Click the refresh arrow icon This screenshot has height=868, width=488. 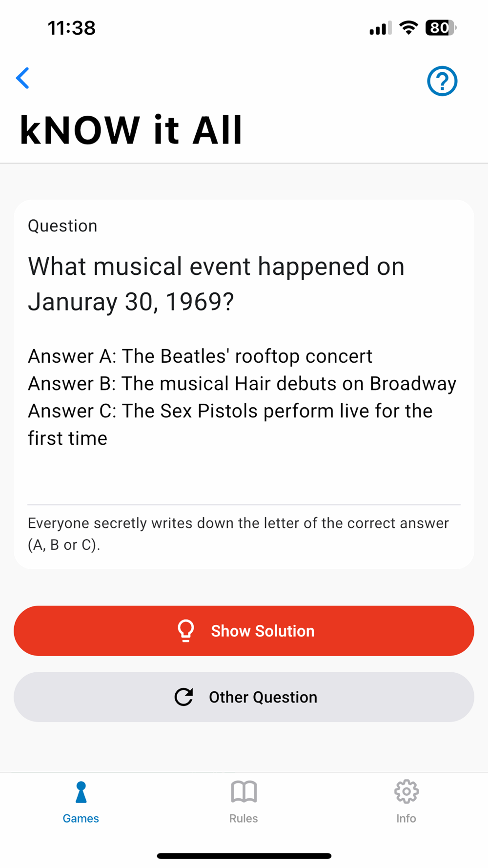pyautogui.click(x=184, y=697)
